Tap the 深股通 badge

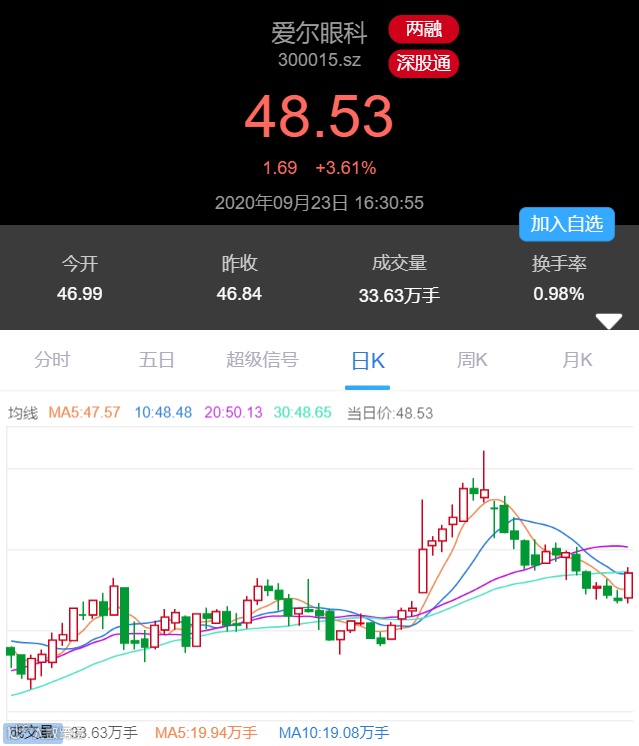point(423,63)
